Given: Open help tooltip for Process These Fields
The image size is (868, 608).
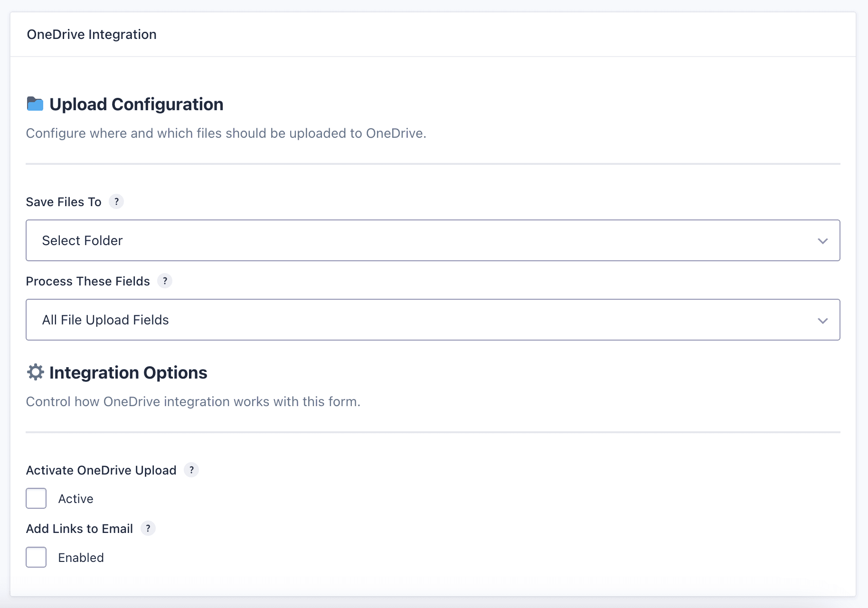Looking at the screenshot, I should pyautogui.click(x=165, y=281).
